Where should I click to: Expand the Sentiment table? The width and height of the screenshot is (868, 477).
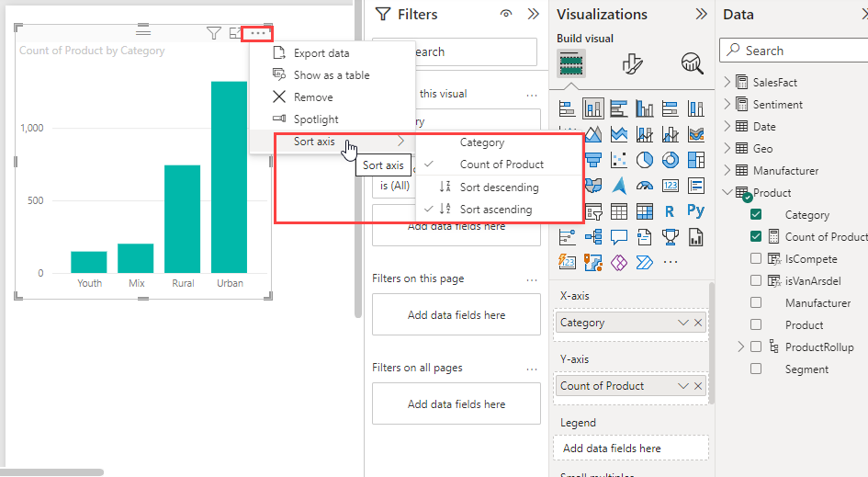tap(727, 104)
